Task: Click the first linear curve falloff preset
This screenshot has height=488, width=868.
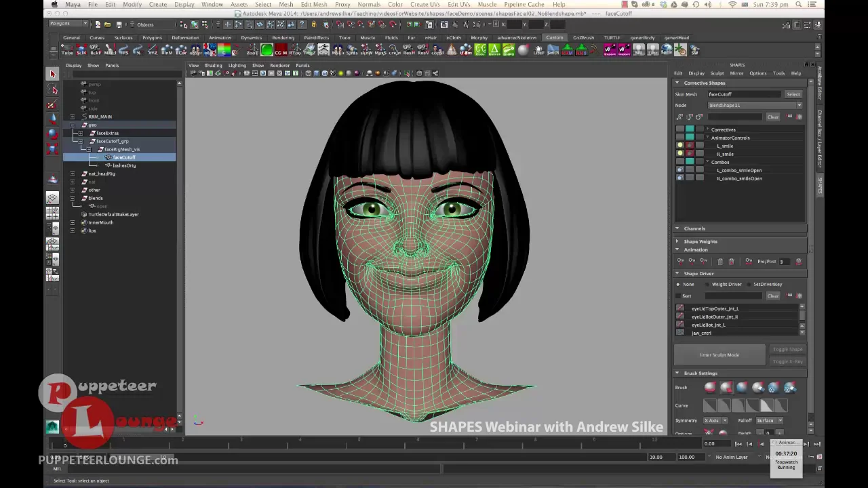Action: pyautogui.click(x=710, y=405)
